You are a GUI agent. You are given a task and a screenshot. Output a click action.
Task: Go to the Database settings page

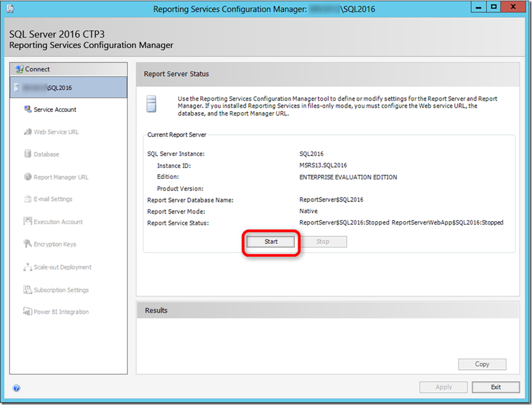(x=46, y=154)
